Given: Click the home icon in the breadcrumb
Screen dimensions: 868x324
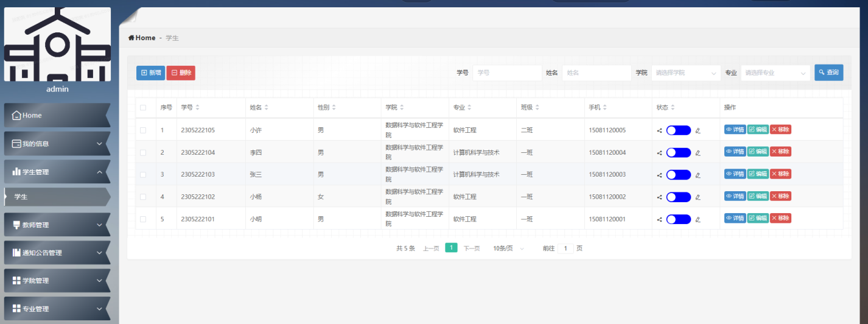Looking at the screenshot, I should [131, 38].
